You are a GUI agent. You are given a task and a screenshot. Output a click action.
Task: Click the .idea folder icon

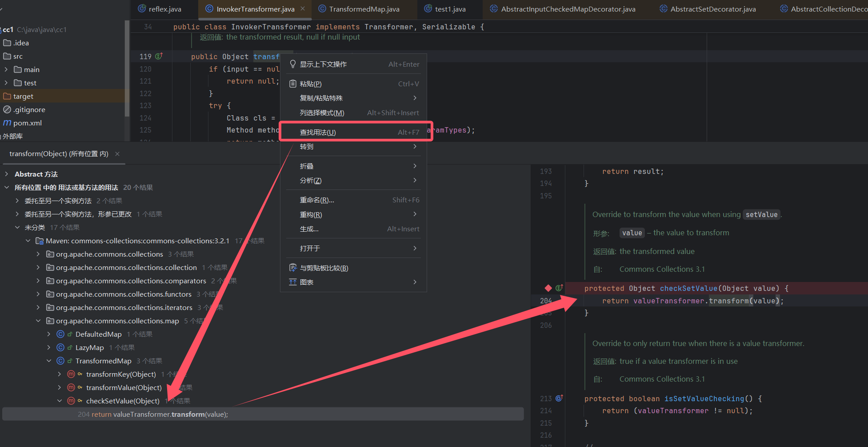[x=7, y=43]
